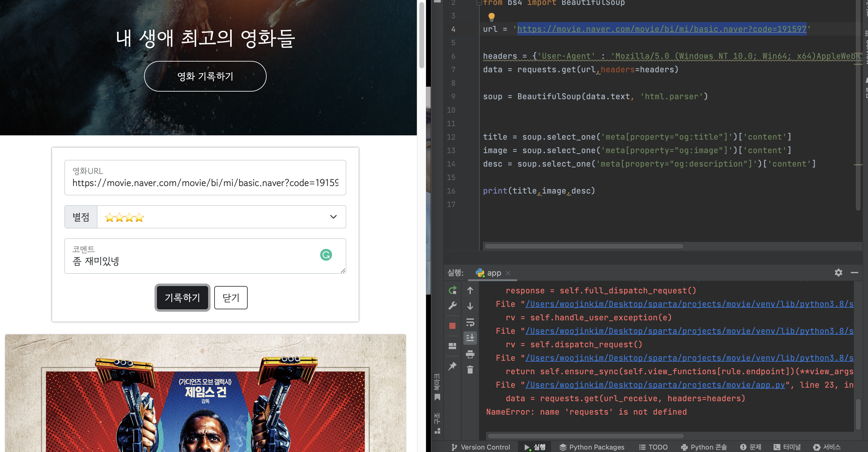This screenshot has width=868, height=452.
Task: Click the 기록하기 submit button
Action: [x=182, y=298]
